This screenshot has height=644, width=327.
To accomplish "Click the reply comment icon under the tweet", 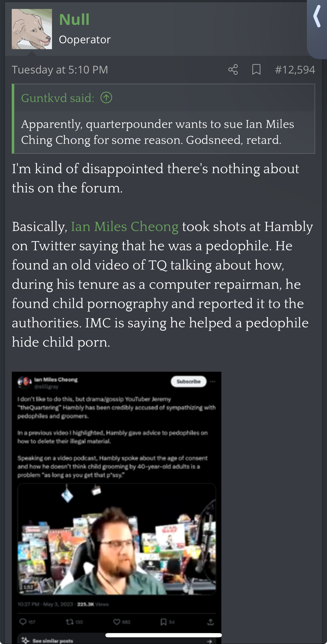I will (x=23, y=622).
